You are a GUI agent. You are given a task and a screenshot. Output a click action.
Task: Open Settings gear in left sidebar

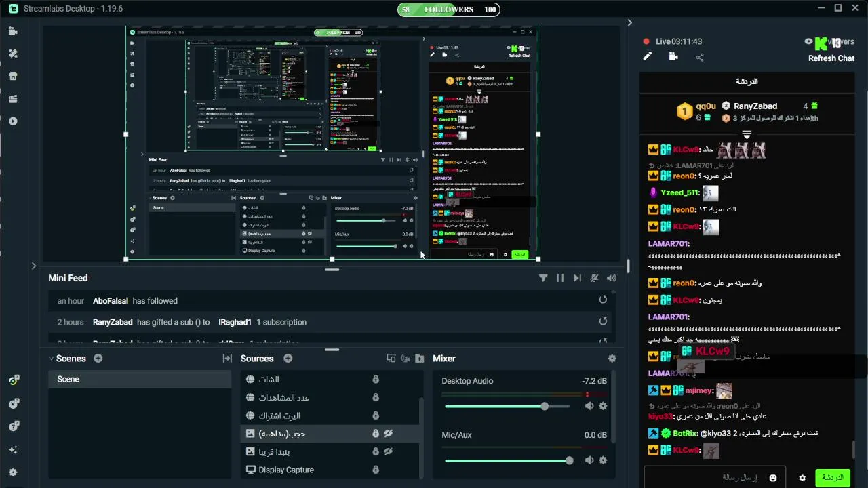(x=13, y=472)
